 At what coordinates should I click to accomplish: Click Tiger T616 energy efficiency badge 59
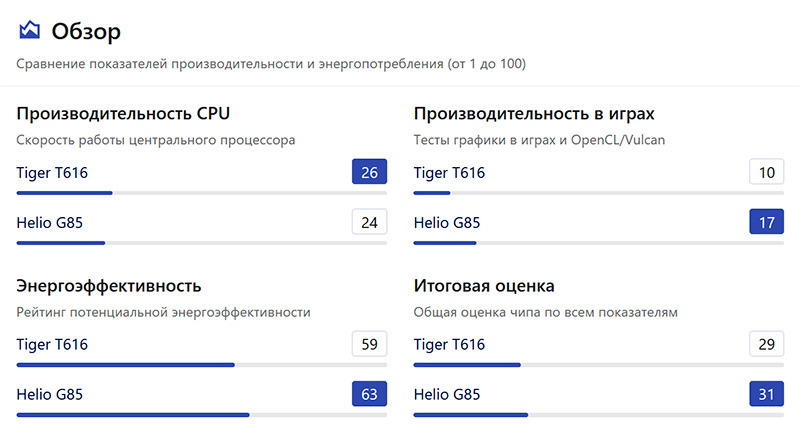pos(369,345)
